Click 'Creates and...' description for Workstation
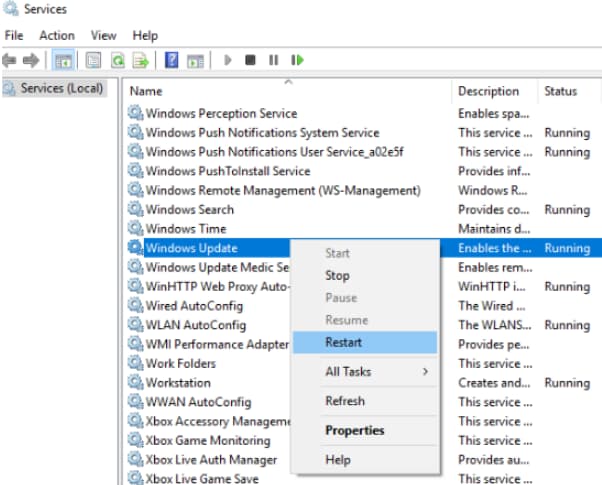 click(494, 383)
